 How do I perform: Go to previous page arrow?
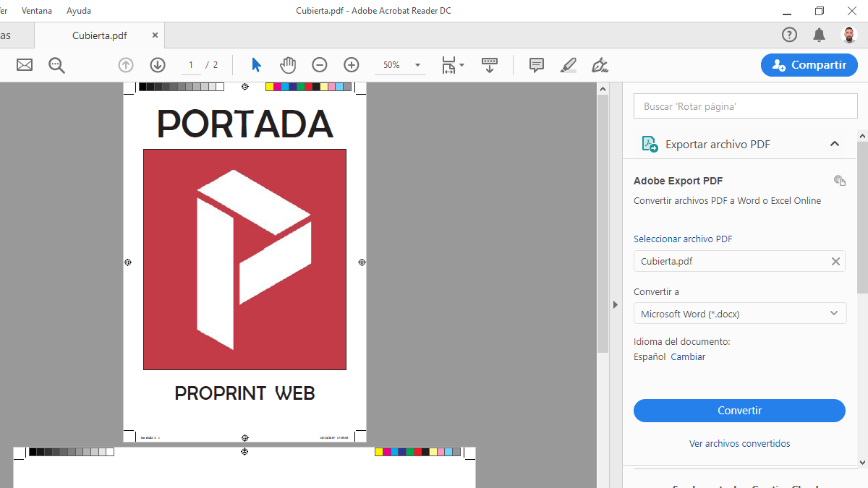tap(126, 65)
